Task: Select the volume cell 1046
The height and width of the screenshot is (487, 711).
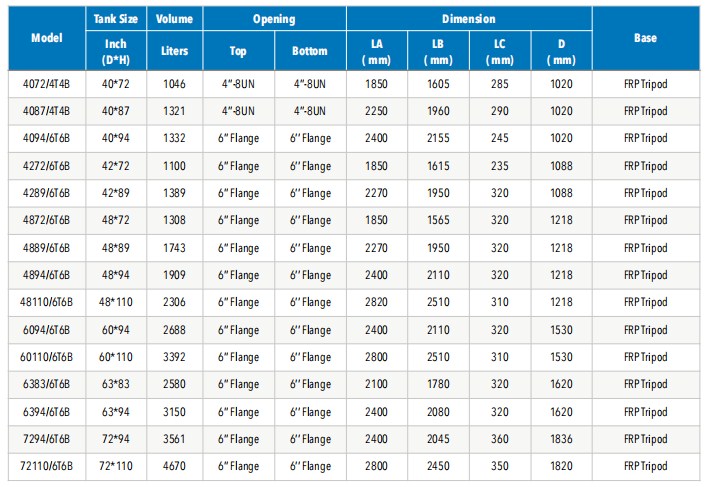Action: [174, 84]
